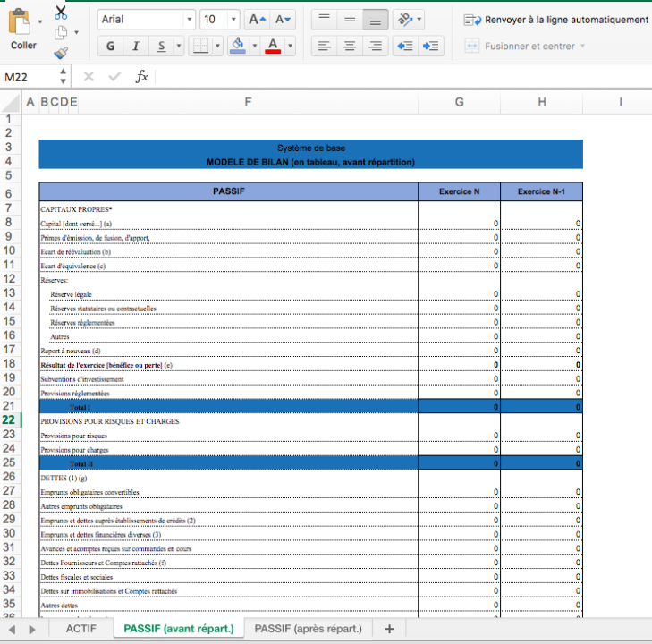Toggle bottom vertical alignment

pyautogui.click(x=376, y=19)
